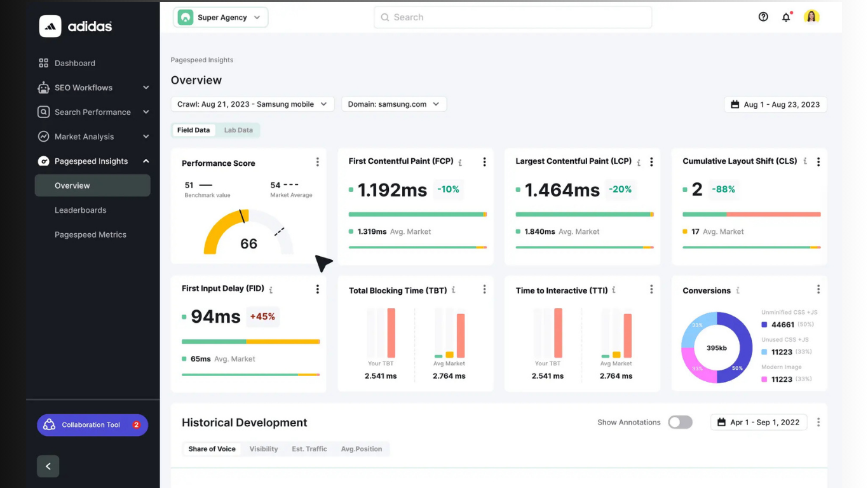Image resolution: width=868 pixels, height=488 pixels.
Task: Expand the Search Performance chevron
Action: click(146, 112)
